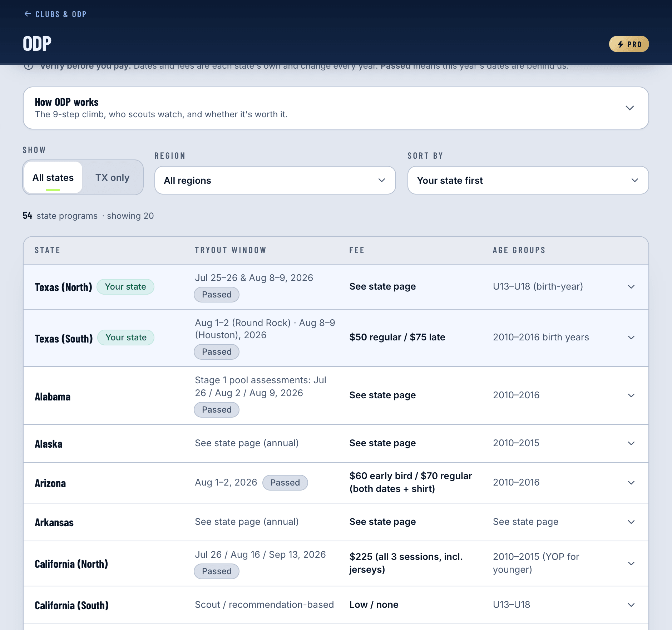
Task: Click the Arizona state name
Action: click(x=50, y=483)
